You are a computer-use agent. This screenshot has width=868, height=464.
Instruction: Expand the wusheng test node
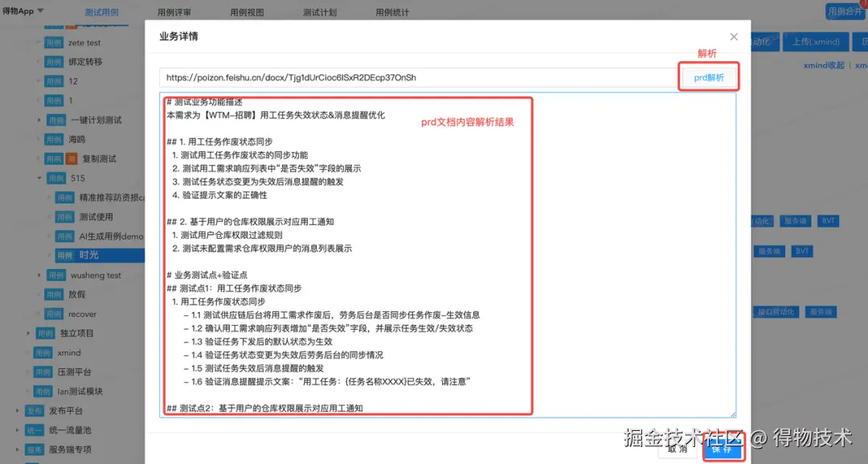(x=39, y=275)
